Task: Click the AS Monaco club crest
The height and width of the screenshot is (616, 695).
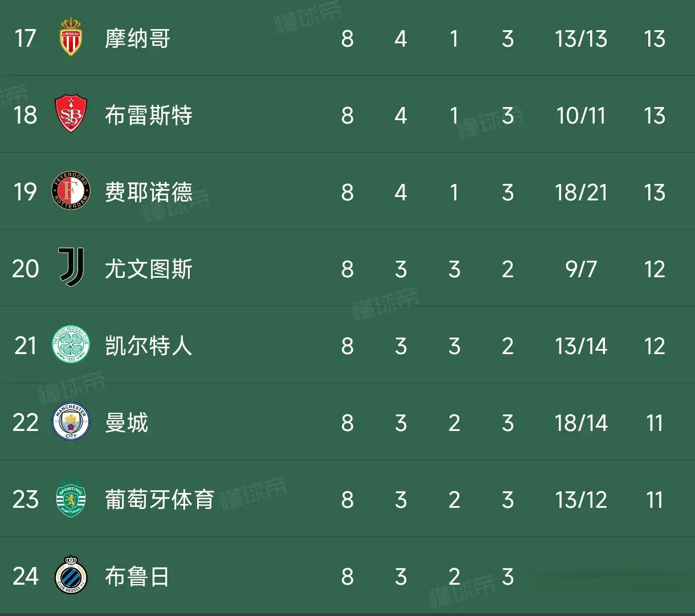Action: click(x=71, y=37)
